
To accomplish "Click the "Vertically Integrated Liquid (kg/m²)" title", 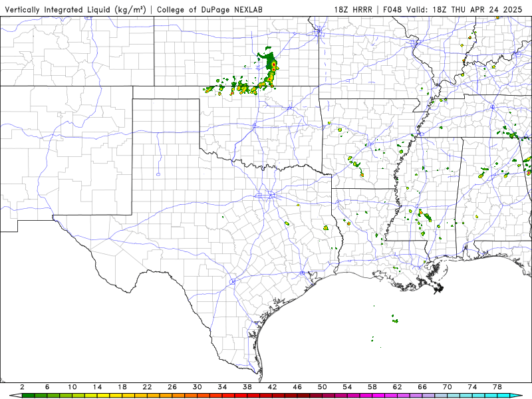I will pyautogui.click(x=75, y=9).
